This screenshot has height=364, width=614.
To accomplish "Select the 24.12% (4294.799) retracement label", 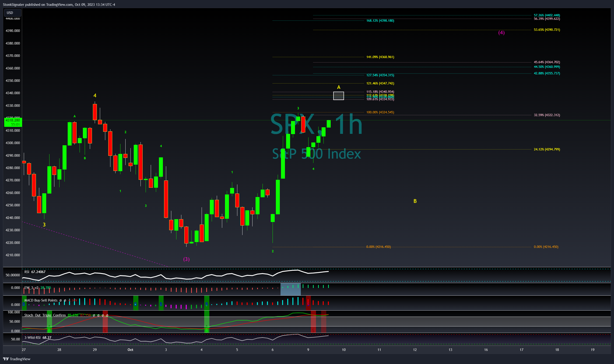I will click(547, 149).
